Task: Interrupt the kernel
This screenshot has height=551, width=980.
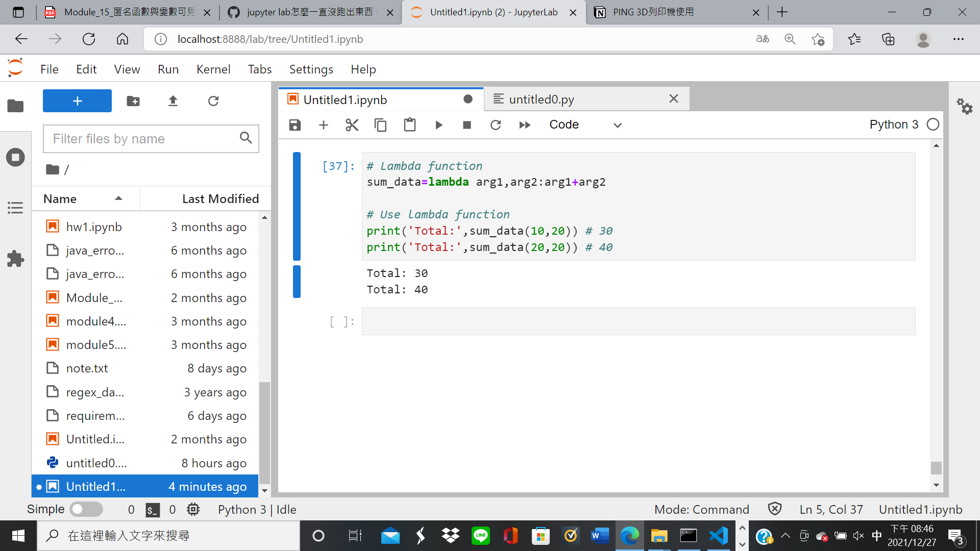Action: click(x=467, y=124)
